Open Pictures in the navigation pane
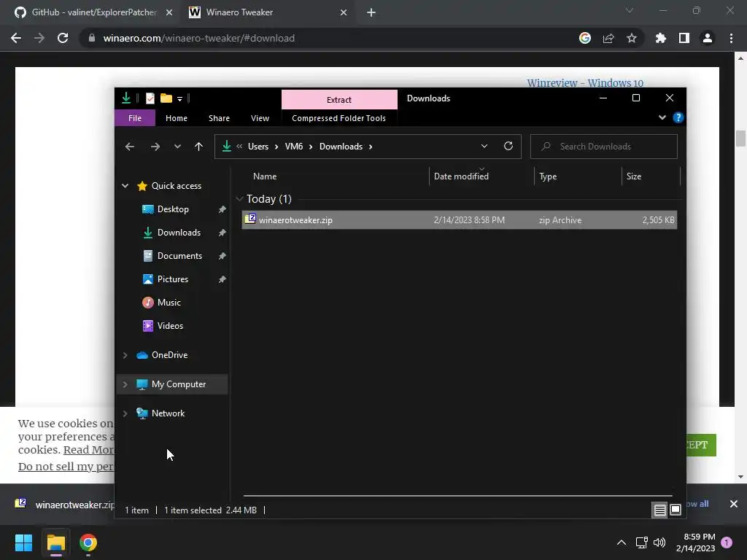This screenshot has width=747, height=560. coord(173,279)
